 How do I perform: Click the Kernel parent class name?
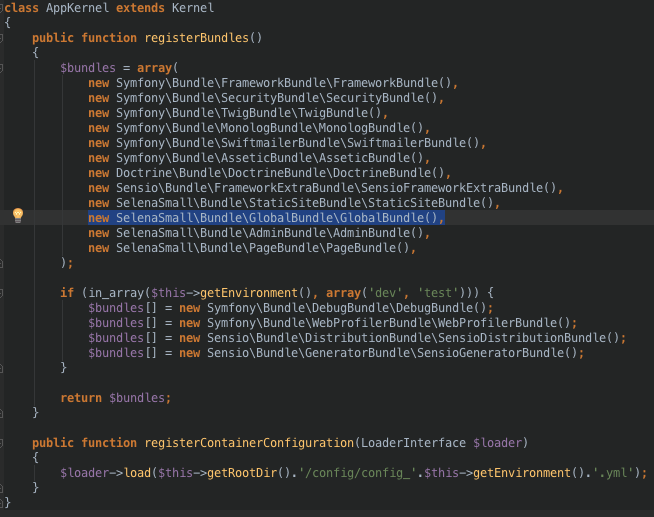click(193, 8)
